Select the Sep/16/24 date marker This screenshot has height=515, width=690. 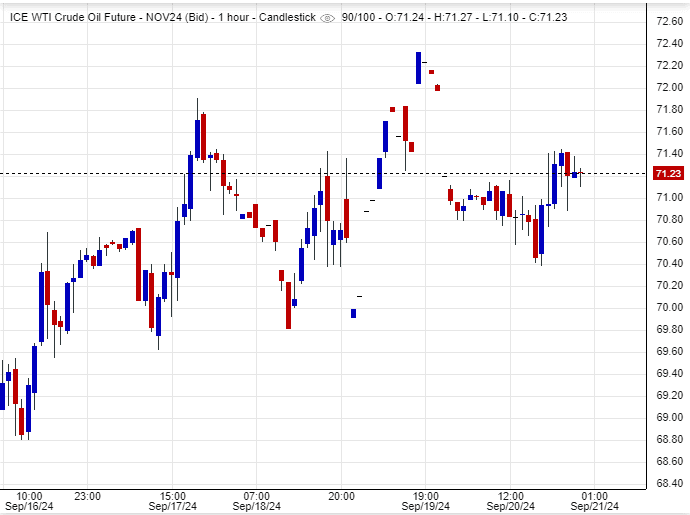point(30,506)
